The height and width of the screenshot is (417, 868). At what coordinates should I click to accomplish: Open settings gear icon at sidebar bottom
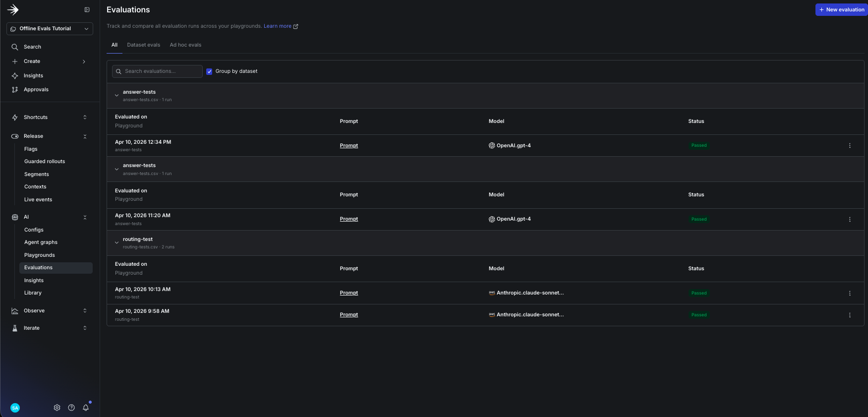pyautogui.click(x=57, y=408)
